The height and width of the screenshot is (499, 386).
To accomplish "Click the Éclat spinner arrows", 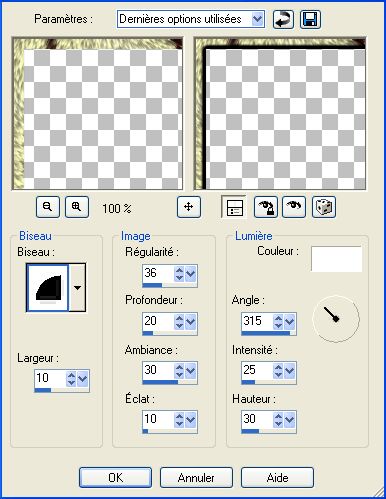I will (x=179, y=420).
